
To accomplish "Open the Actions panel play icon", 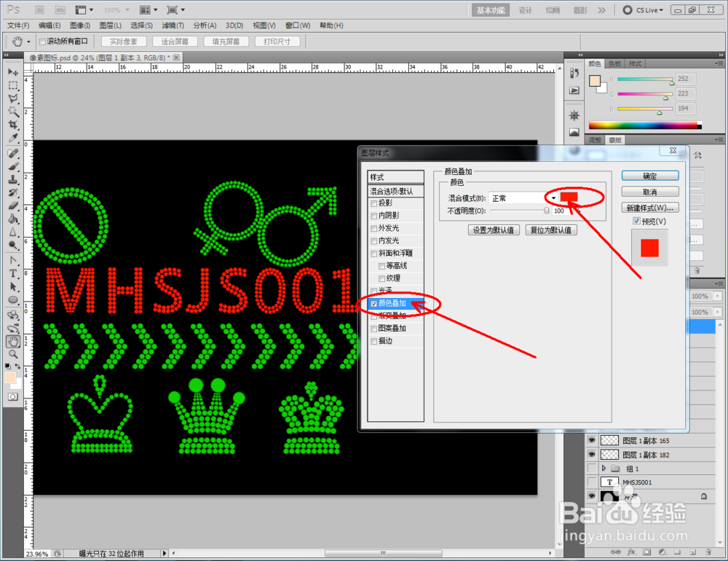I will coord(574,90).
